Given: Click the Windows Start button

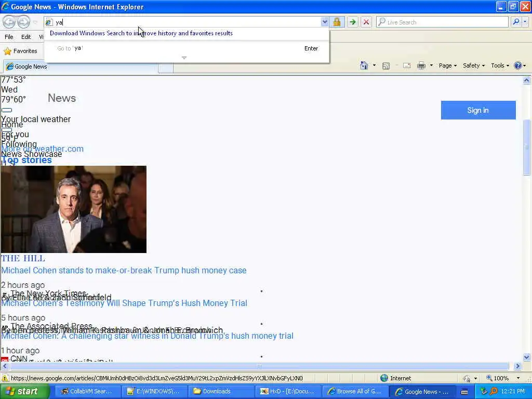Looking at the screenshot, I should [x=24, y=392].
